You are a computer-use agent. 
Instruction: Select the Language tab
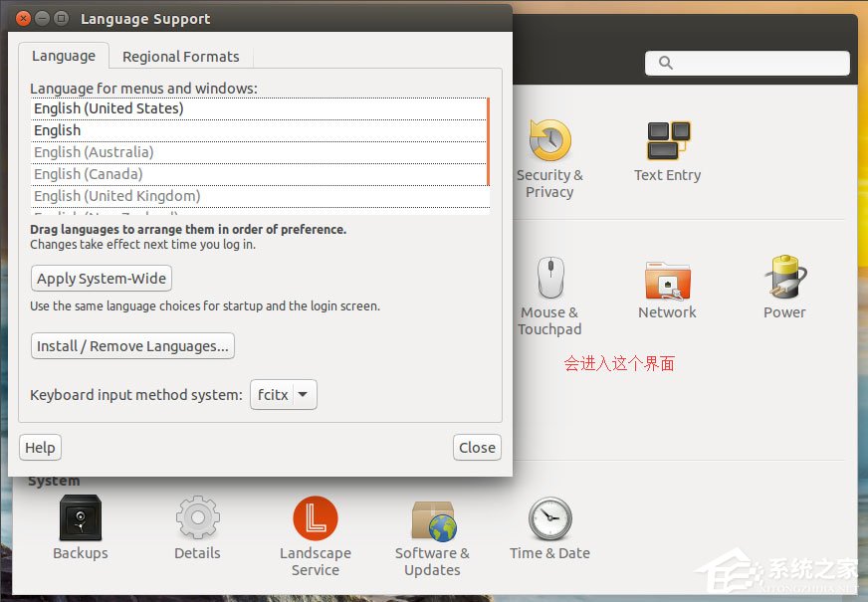coord(64,56)
